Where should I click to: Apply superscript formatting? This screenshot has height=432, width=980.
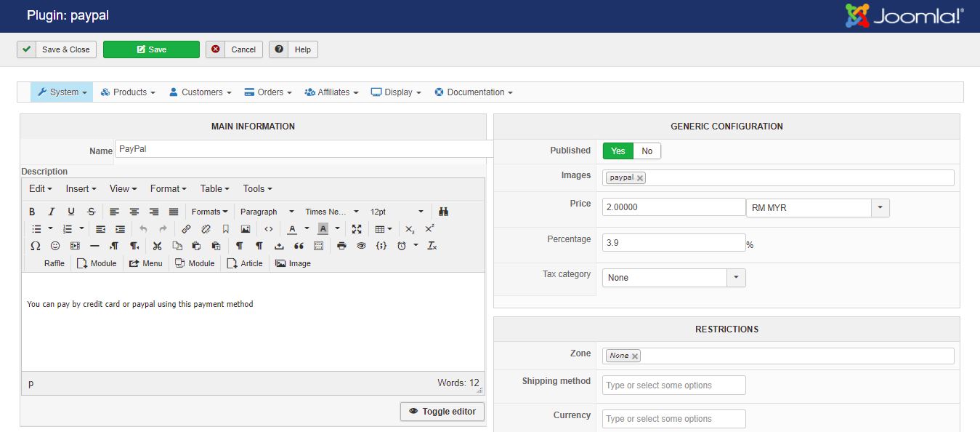coord(429,229)
